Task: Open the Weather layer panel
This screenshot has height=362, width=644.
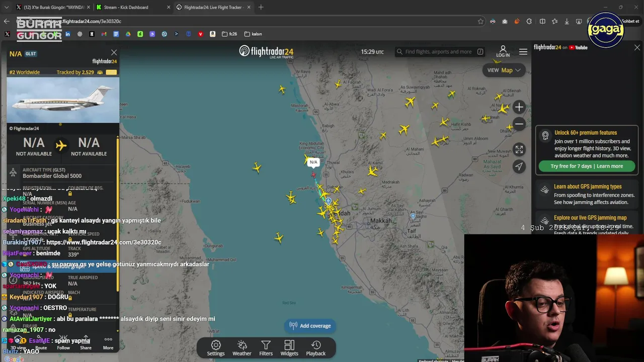Action: (242, 348)
